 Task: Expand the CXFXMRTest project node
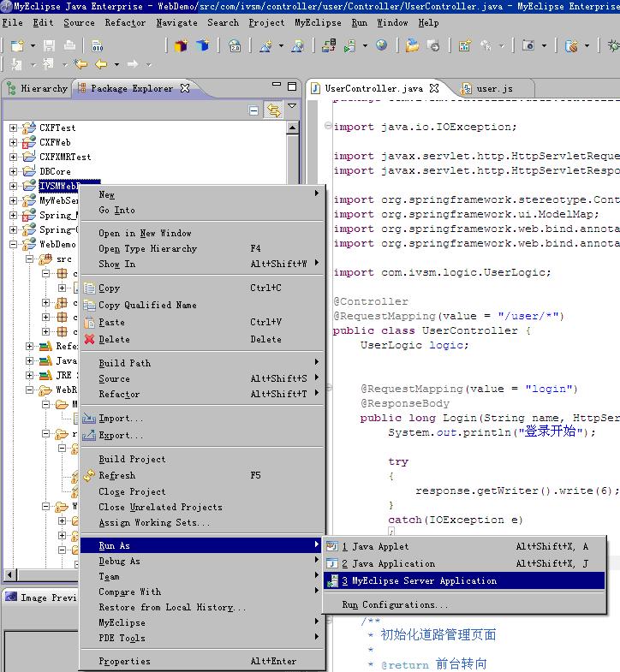(13, 157)
